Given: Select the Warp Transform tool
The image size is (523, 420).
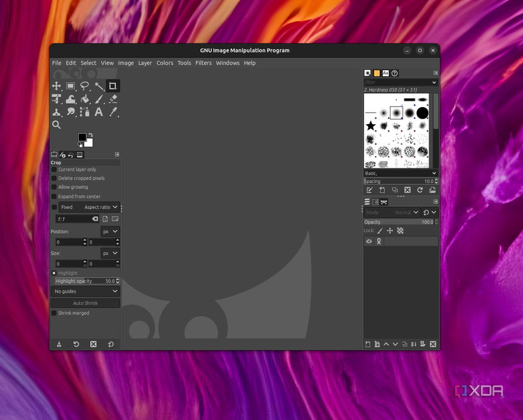Looking at the screenshot, I should [70, 99].
